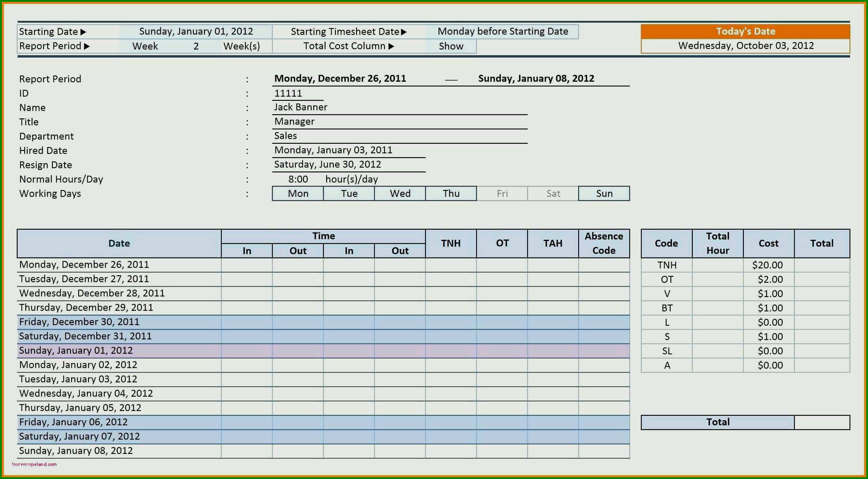Select the TNH cost value $20.00

point(769,265)
